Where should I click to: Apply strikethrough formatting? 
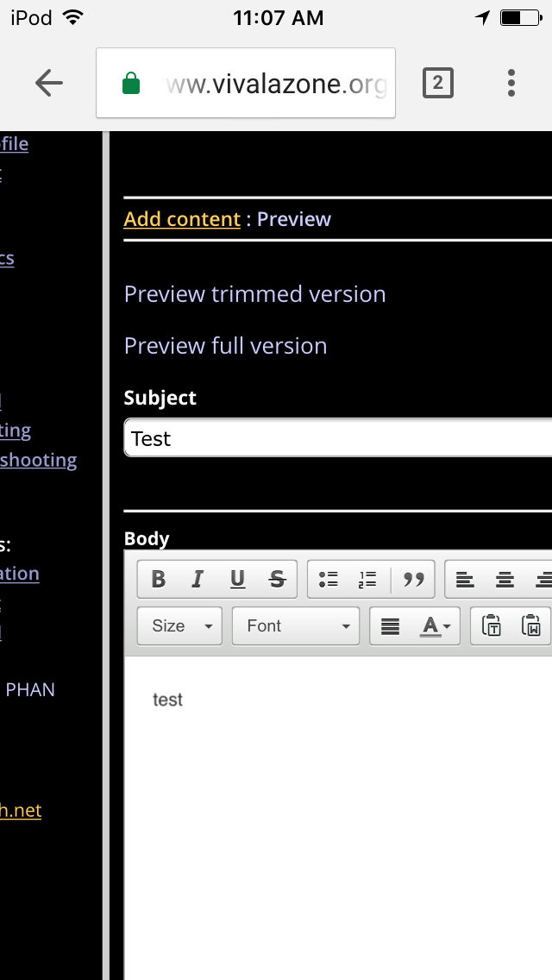click(277, 580)
